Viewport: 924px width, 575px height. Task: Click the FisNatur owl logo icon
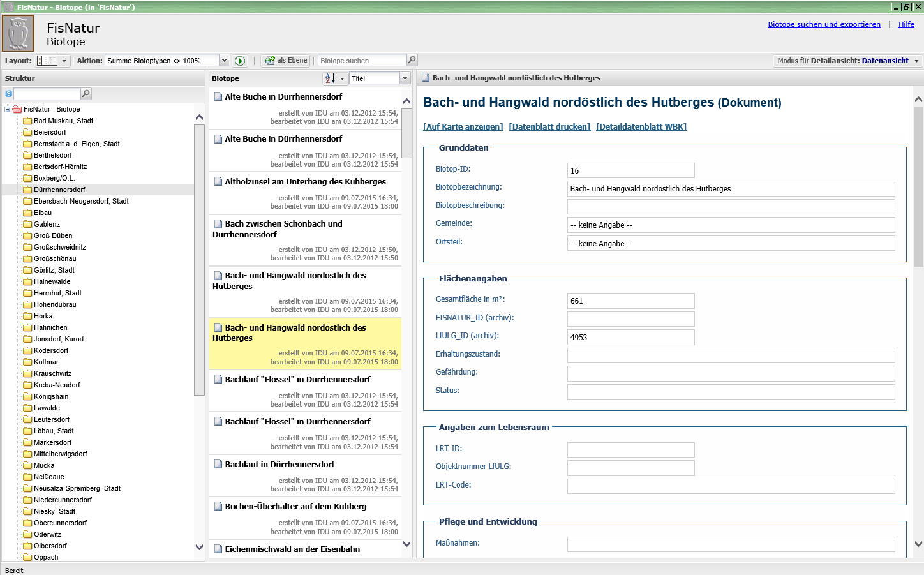(18, 33)
